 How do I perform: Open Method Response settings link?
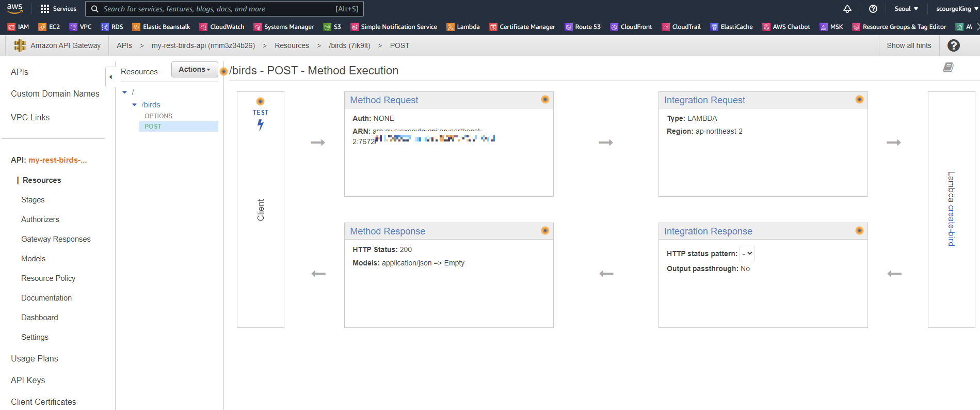[388, 231]
